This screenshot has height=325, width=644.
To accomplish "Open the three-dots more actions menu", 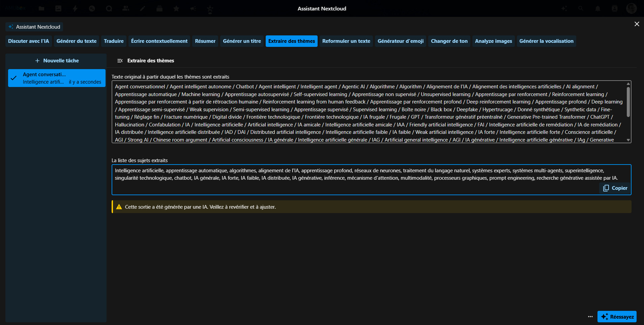I will (x=590, y=317).
